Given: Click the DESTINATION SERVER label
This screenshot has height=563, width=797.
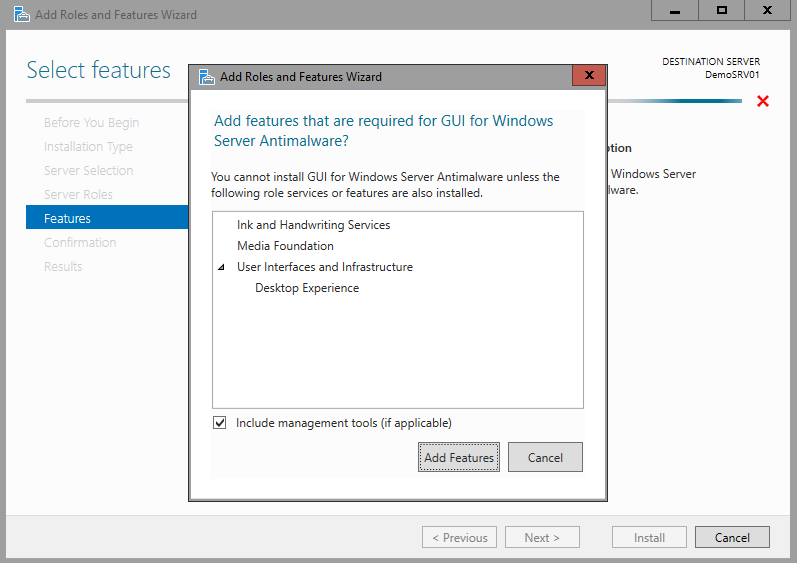Looking at the screenshot, I should pos(711,61).
